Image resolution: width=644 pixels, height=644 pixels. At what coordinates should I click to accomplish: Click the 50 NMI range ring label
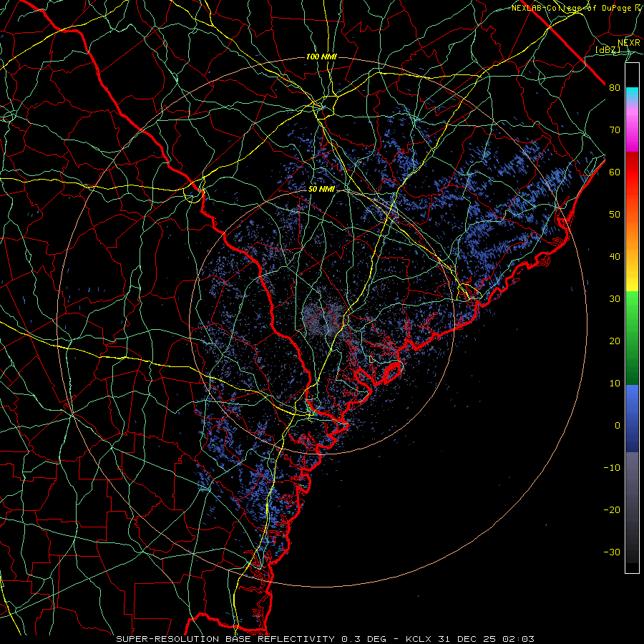(321, 190)
